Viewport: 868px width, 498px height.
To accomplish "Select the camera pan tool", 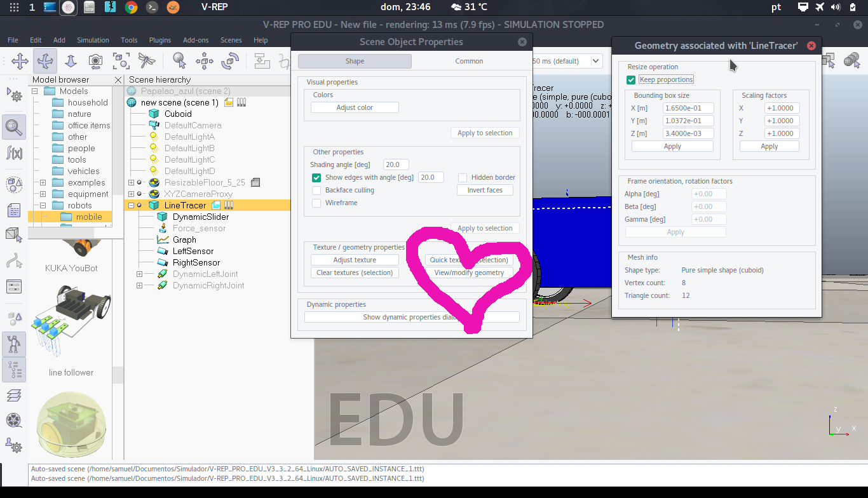I will pyautogui.click(x=20, y=61).
